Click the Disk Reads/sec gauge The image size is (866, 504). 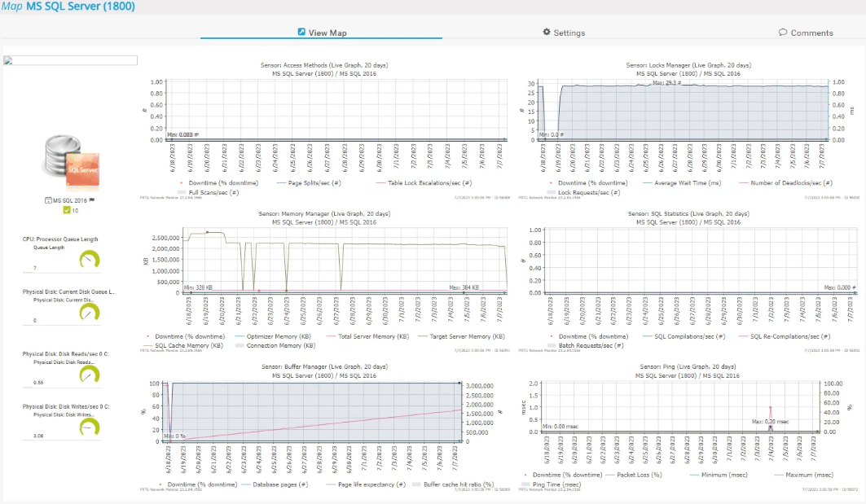point(89,375)
